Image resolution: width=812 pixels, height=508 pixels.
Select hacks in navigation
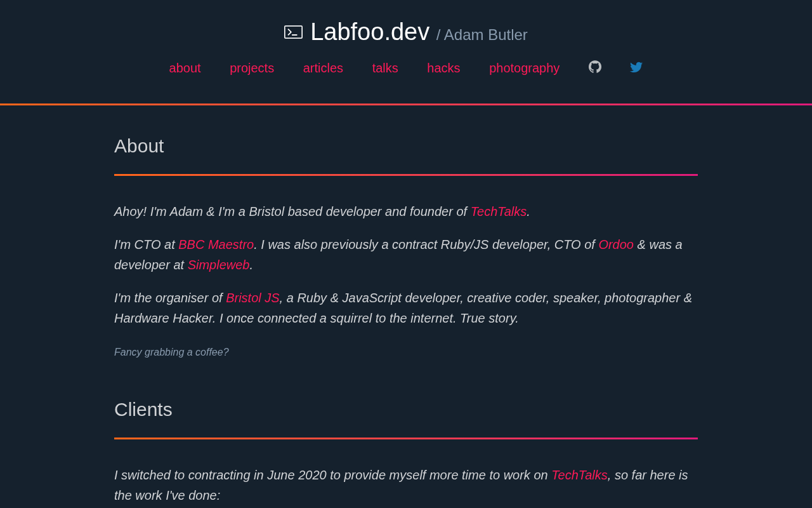pos(443,68)
